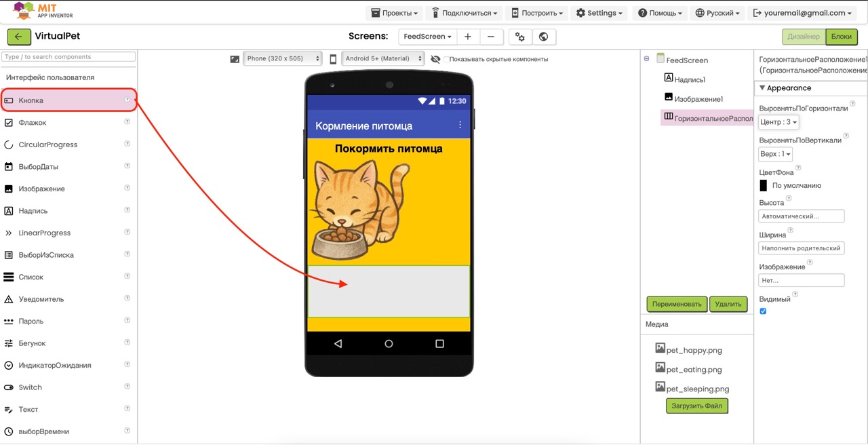This screenshot has width=868, height=445.
Task: Toggle the Видимый checkbox
Action: click(763, 311)
